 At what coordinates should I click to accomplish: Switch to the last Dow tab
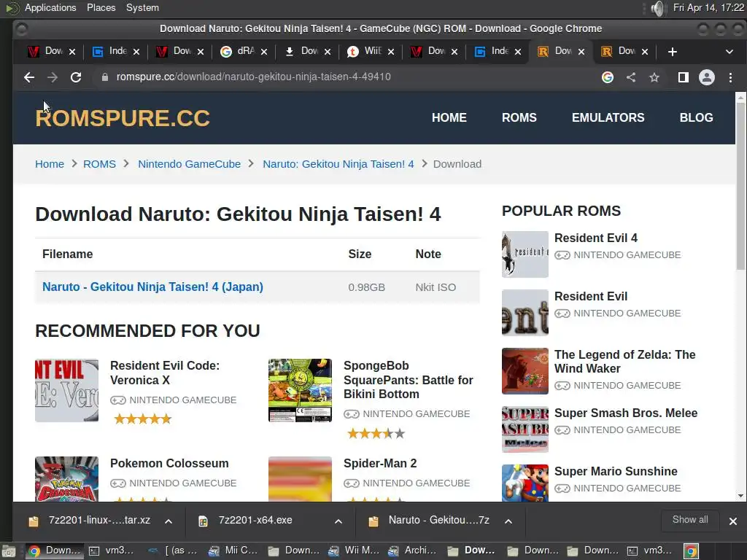[x=620, y=51]
